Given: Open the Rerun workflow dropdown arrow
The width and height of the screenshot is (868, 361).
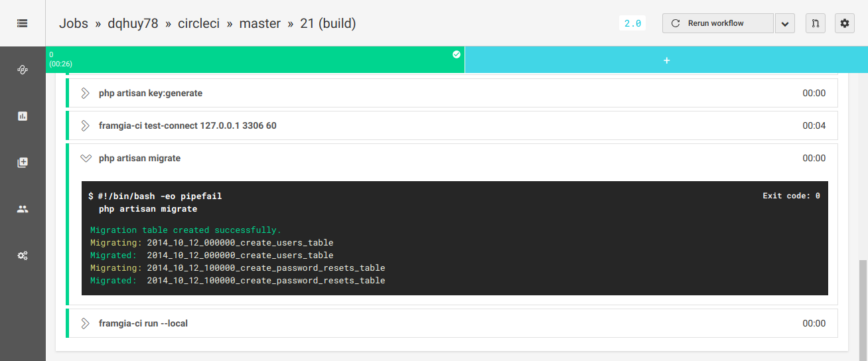Looking at the screenshot, I should tap(784, 23).
